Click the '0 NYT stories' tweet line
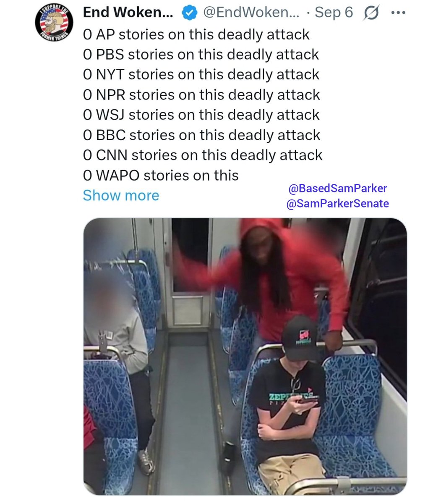 click(x=201, y=75)
